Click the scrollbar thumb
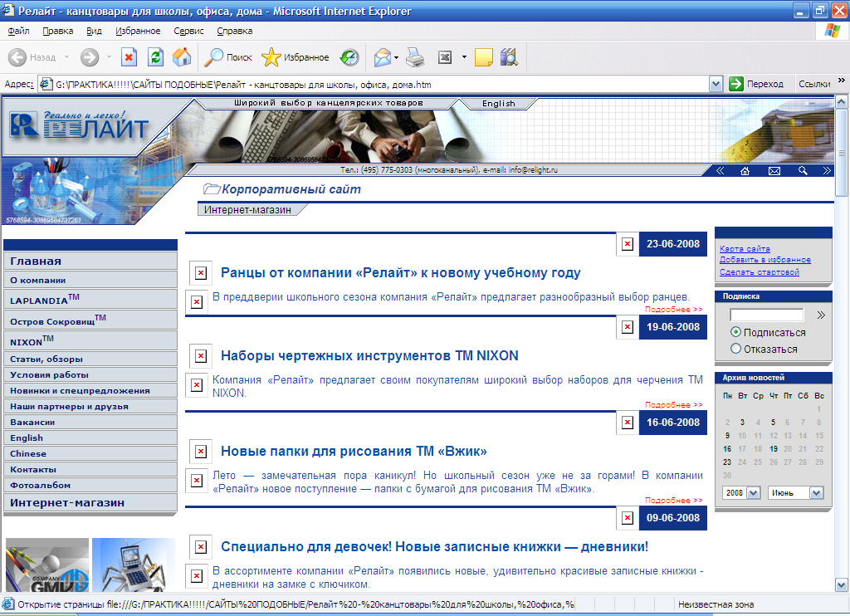The height and width of the screenshot is (616, 850). pos(842,153)
